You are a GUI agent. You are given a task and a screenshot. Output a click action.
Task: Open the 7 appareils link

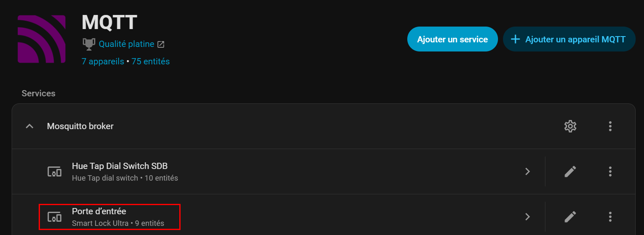[x=103, y=61]
